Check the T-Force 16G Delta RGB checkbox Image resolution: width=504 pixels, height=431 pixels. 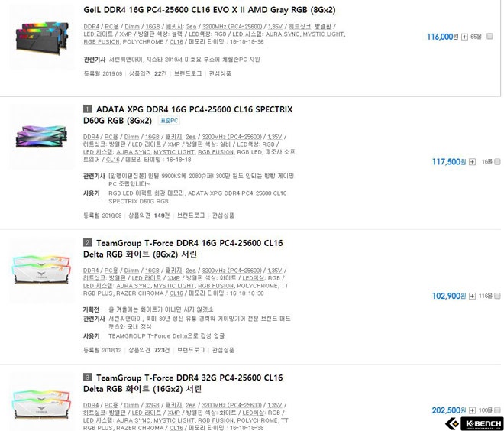[497, 296]
